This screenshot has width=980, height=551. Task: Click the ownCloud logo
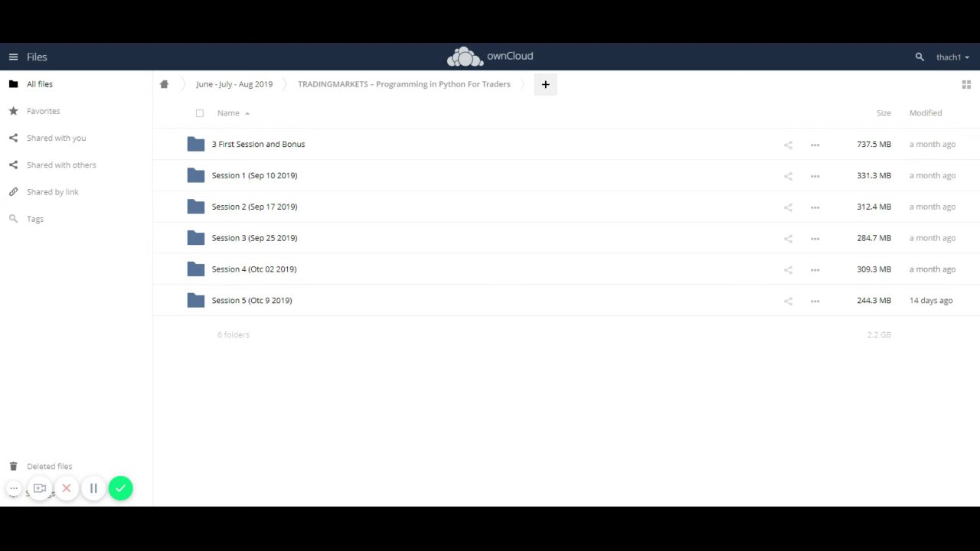(x=490, y=57)
